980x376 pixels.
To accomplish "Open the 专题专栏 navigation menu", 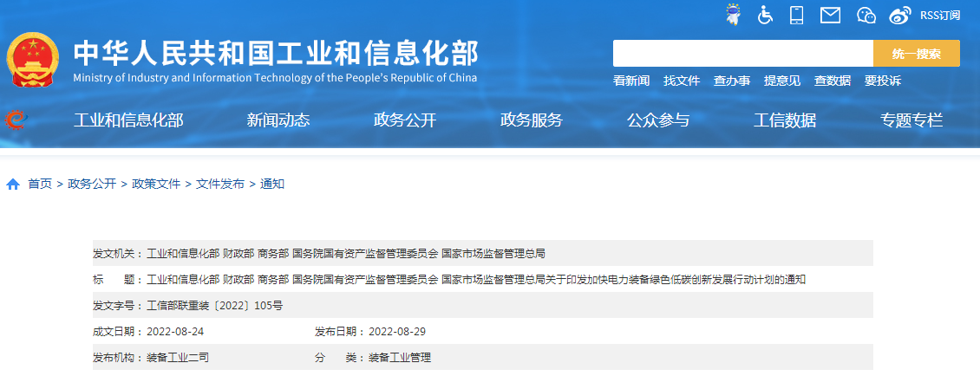I will [911, 120].
